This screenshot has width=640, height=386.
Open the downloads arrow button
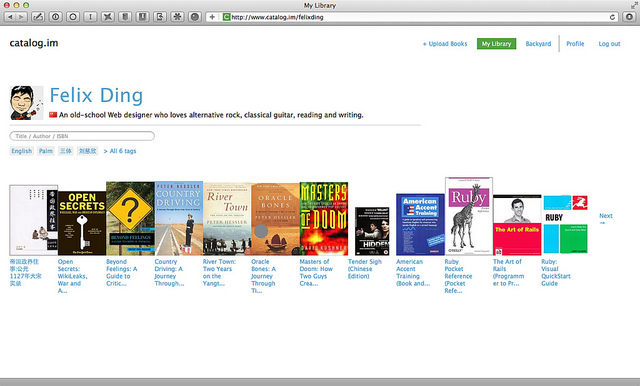pos(629,17)
